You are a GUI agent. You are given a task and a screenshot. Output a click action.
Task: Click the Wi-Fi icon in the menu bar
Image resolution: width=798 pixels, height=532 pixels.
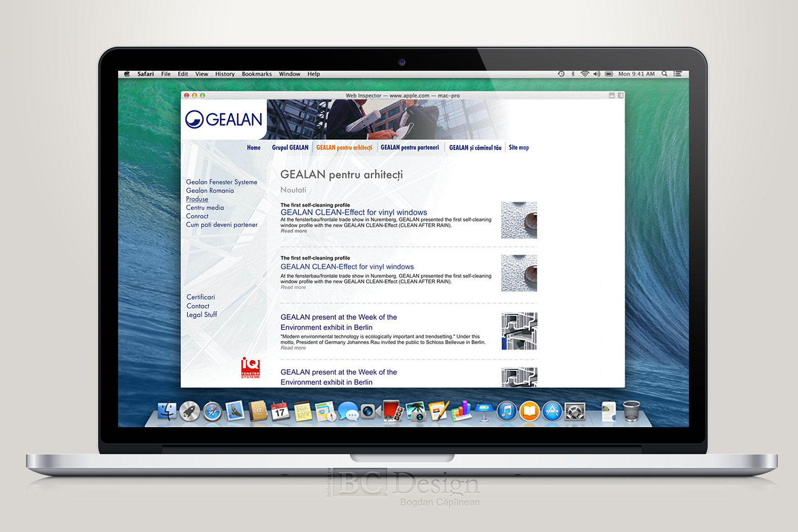585,74
